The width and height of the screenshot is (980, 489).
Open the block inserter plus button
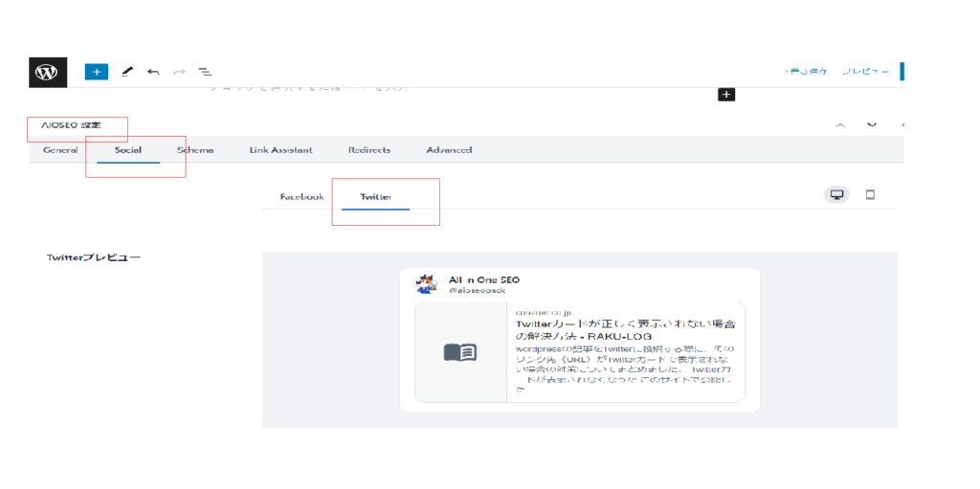97,72
